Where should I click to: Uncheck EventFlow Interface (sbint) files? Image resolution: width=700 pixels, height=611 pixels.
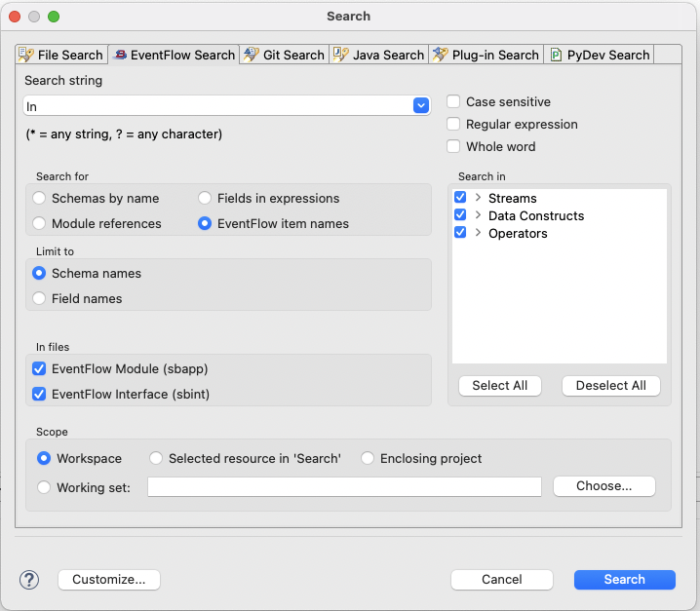pos(39,395)
